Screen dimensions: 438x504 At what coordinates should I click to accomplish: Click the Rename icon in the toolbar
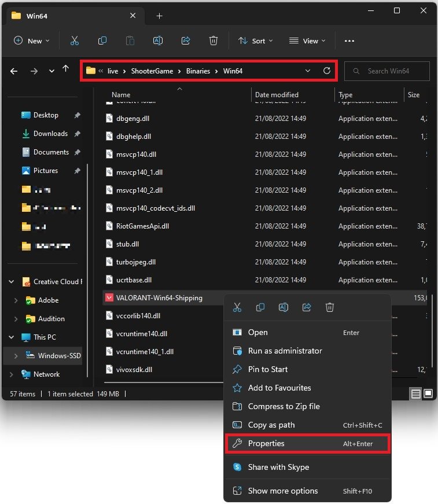pos(158,41)
